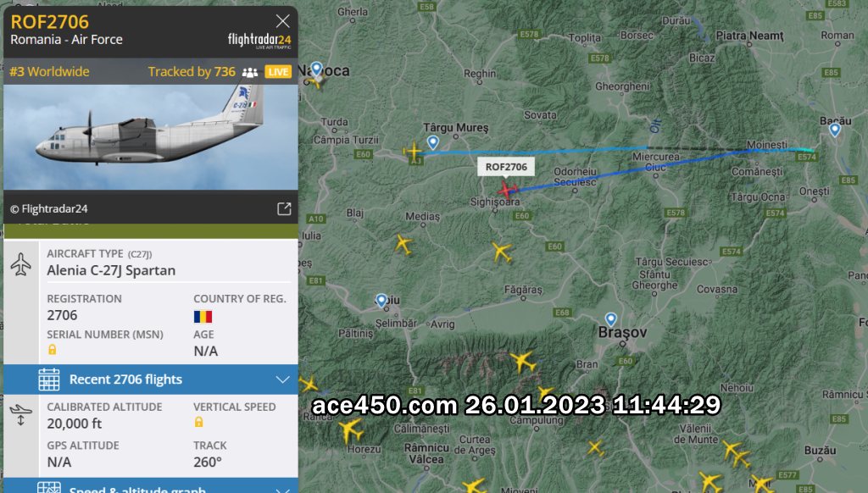Click the Târgu Mureș airport pin
Screen dimensions: 868x493
433,142
